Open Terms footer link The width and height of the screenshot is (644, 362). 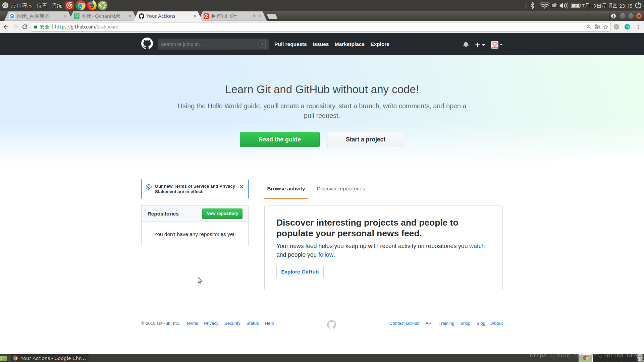tap(192, 323)
